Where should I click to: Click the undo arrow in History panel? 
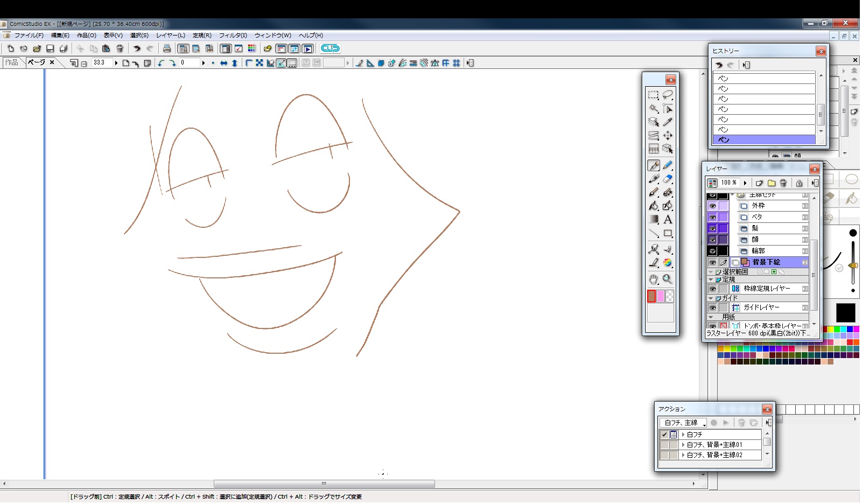point(719,65)
